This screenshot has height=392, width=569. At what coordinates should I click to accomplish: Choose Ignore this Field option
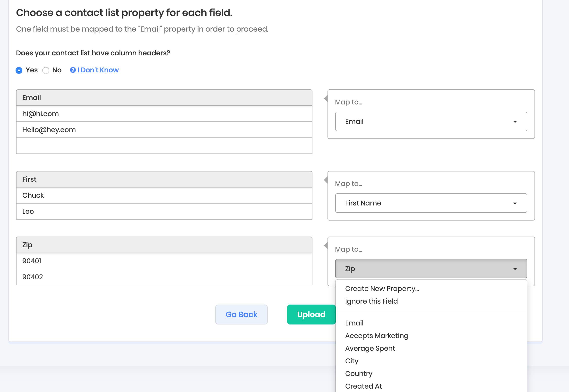(x=371, y=301)
